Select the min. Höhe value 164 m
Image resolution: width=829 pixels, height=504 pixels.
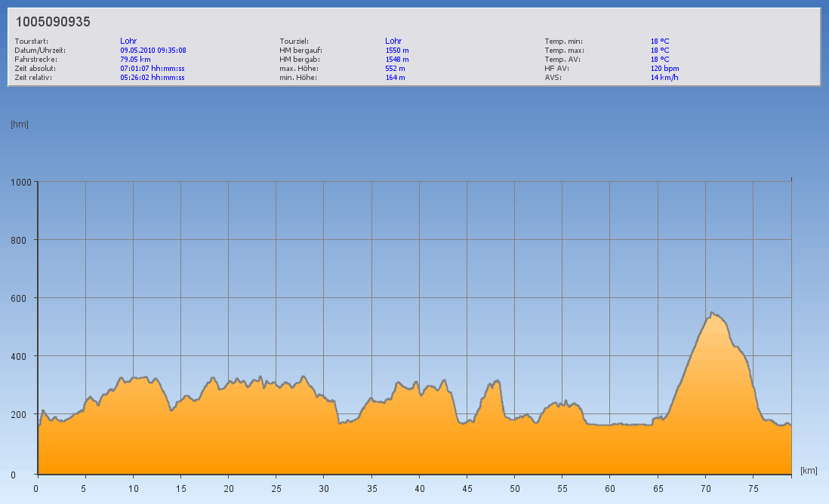coord(395,77)
